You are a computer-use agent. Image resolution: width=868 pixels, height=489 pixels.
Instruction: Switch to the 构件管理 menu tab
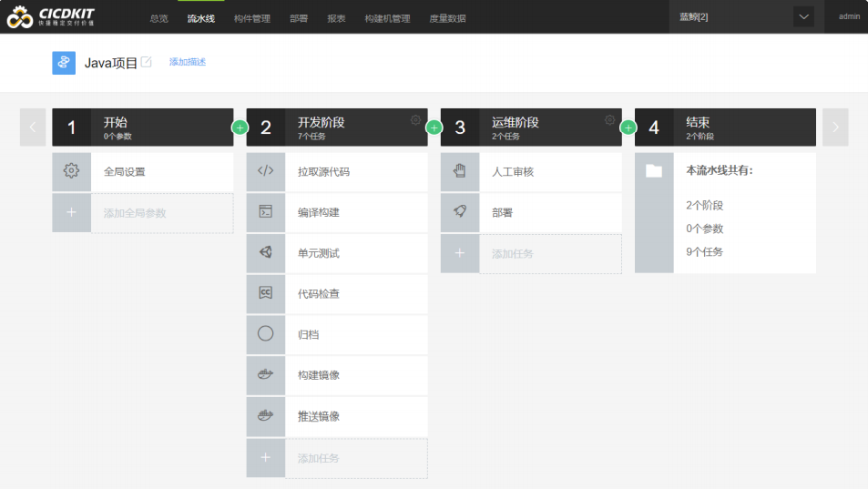point(251,18)
